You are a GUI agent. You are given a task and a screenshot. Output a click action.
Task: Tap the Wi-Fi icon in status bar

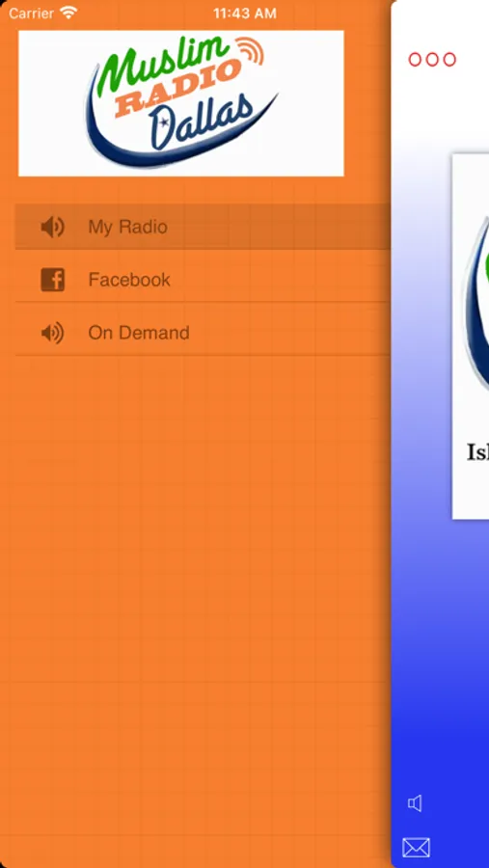68,13
